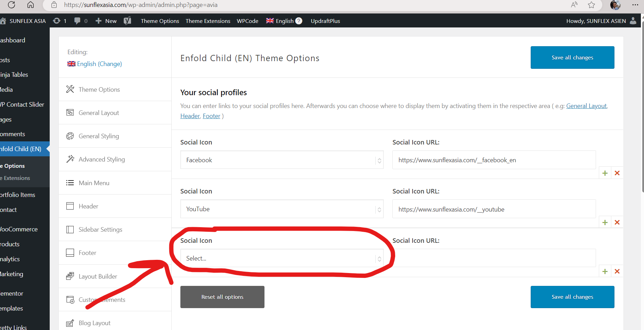Click the Yoast SEO icon in admin bar
The height and width of the screenshot is (330, 644).
pyautogui.click(x=128, y=21)
